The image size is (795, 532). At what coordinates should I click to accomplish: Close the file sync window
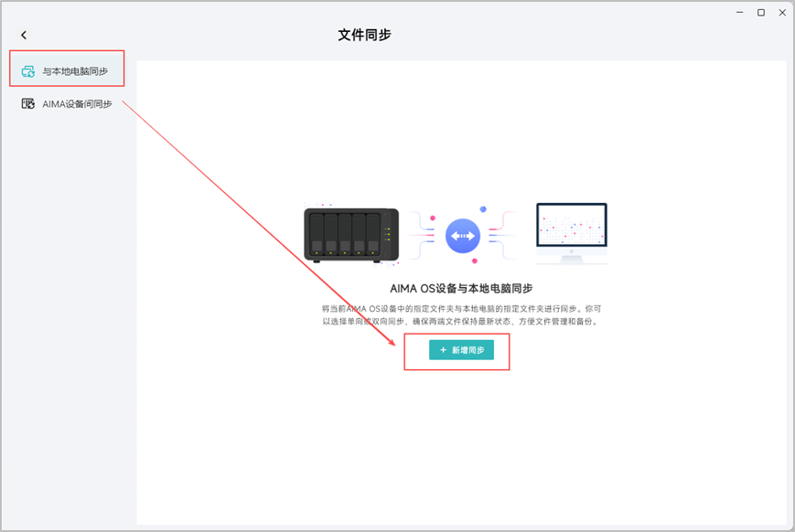pos(782,12)
